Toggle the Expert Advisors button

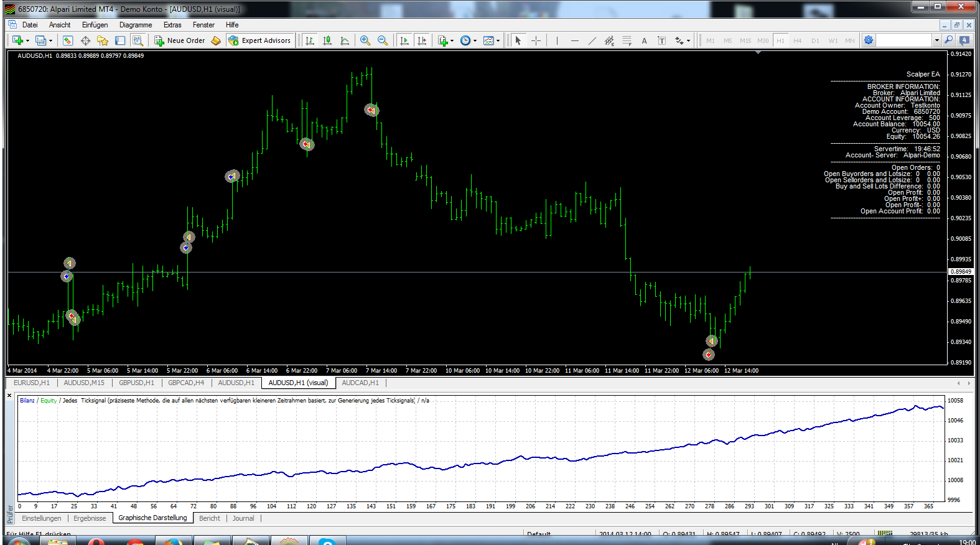259,40
